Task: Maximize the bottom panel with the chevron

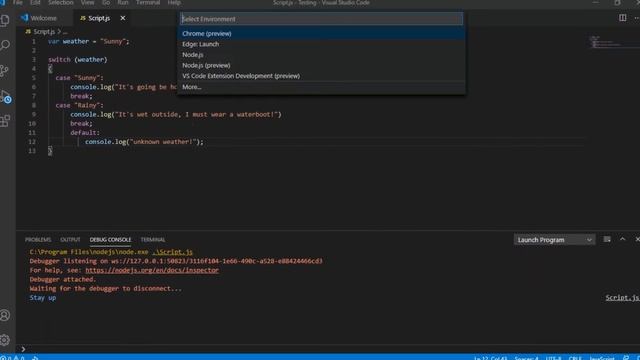Action: click(x=622, y=240)
